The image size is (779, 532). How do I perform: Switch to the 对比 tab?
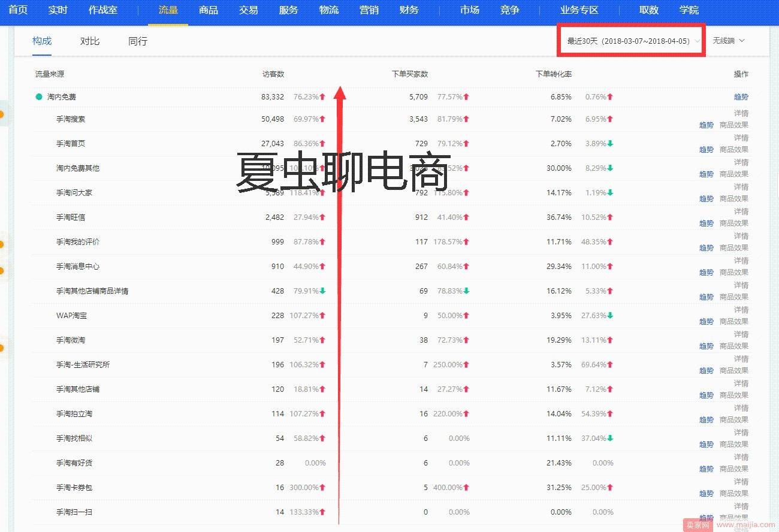90,41
